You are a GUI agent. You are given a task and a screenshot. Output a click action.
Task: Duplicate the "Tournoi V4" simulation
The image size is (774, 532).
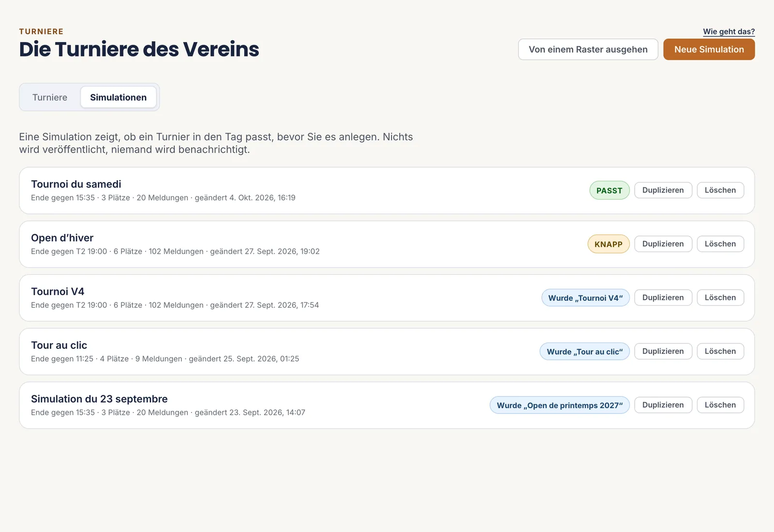[x=663, y=297]
